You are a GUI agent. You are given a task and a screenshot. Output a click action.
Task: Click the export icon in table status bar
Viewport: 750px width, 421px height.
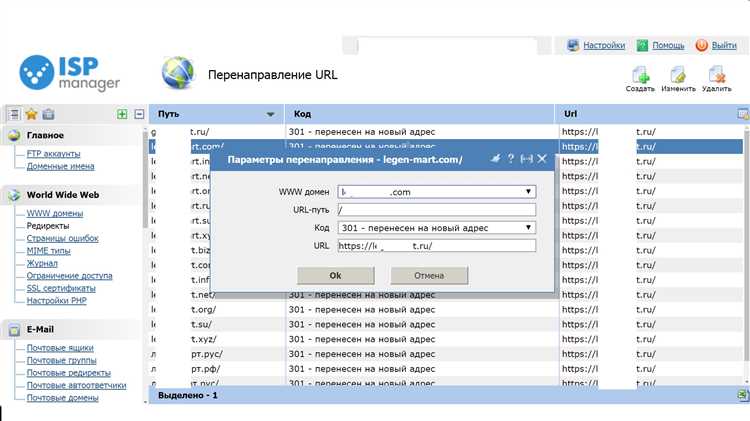pyautogui.click(x=742, y=395)
